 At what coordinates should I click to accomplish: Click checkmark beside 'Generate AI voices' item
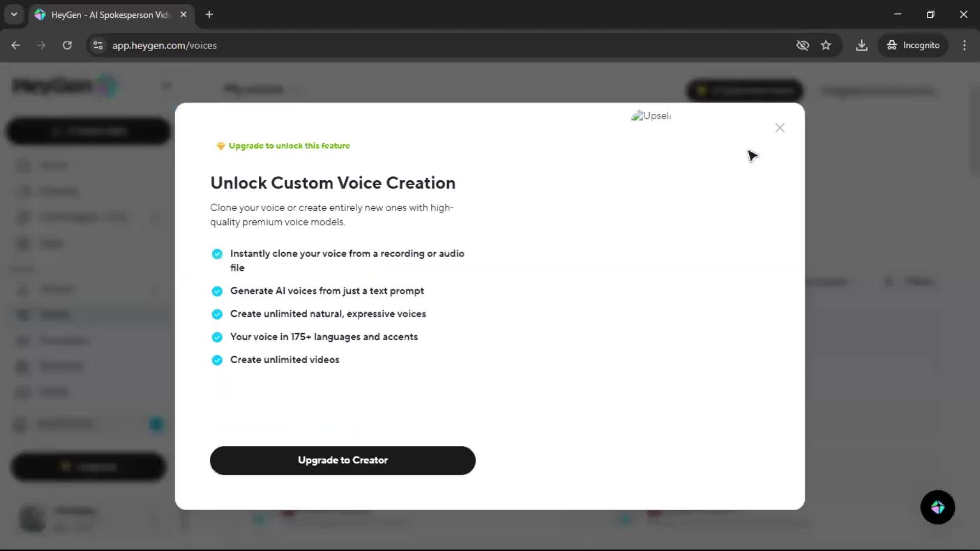(x=217, y=291)
